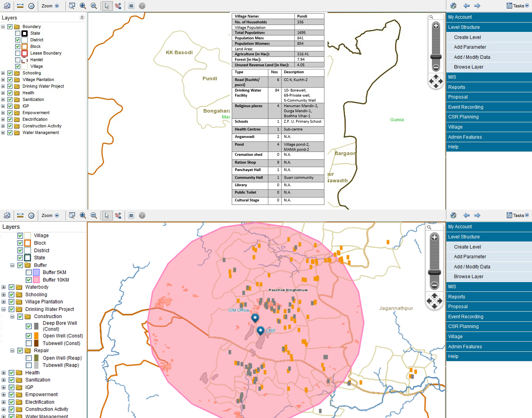Click the target circle icon in lower toolbar
Screen dimensions: 532x418
pos(32,215)
